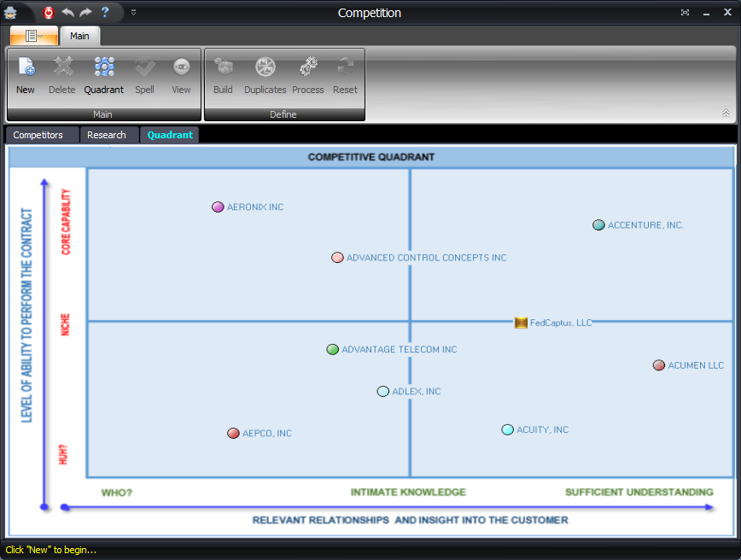This screenshot has width=741, height=560.
Task: Select the ADLEX, INC marker
Action: [382, 391]
